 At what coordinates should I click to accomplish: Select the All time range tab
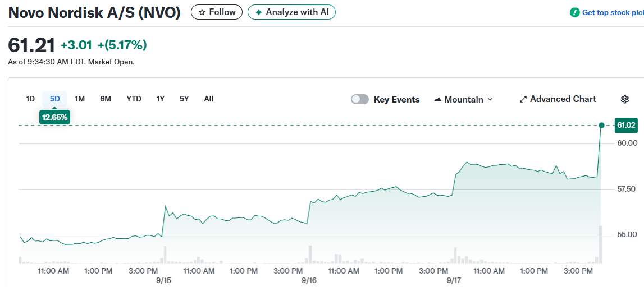[x=209, y=99]
